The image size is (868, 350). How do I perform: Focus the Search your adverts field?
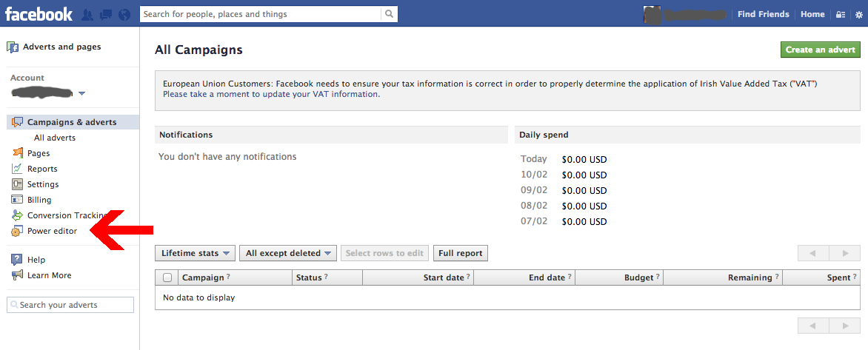pyautogui.click(x=70, y=305)
